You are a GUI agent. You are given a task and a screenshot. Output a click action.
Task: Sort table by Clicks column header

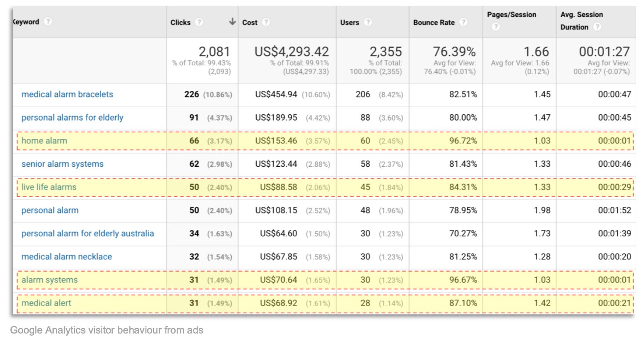[180, 22]
